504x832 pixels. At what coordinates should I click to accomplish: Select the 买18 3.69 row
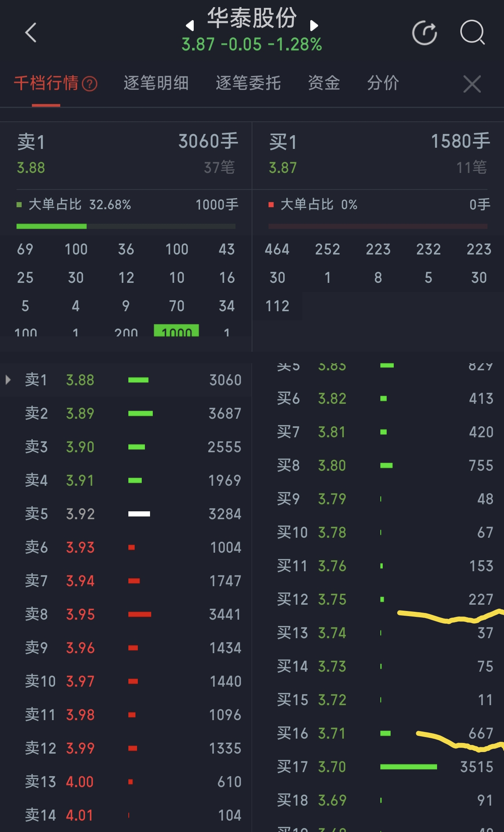coord(378,800)
